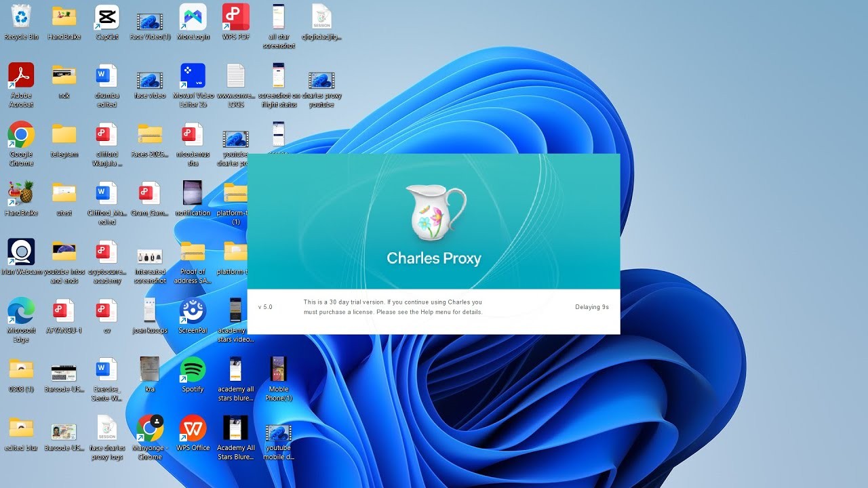Select the kra image file

click(150, 375)
